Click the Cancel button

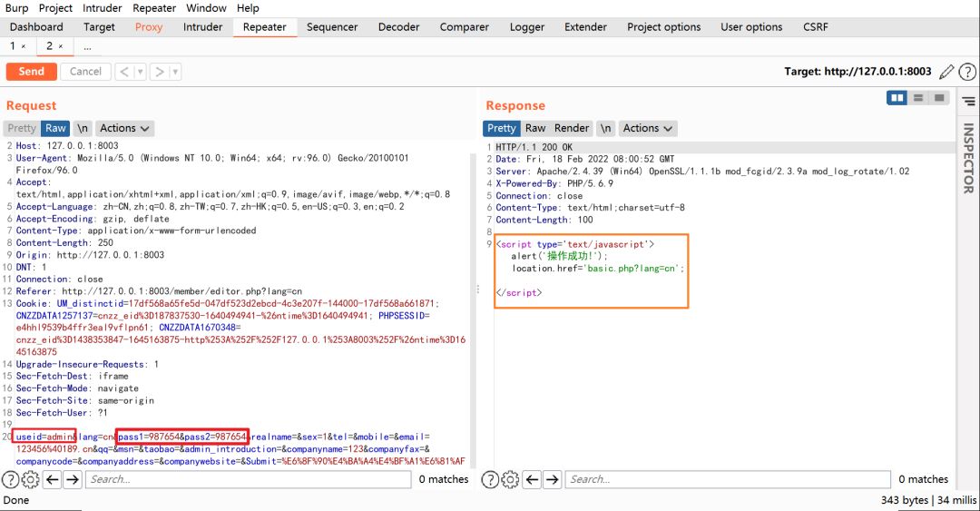tap(85, 72)
